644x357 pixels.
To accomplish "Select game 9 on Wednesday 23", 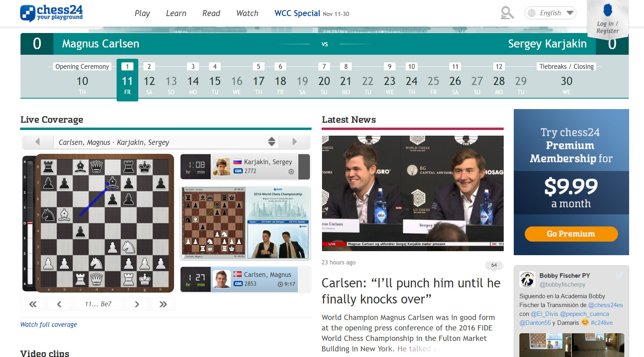I will (390, 80).
